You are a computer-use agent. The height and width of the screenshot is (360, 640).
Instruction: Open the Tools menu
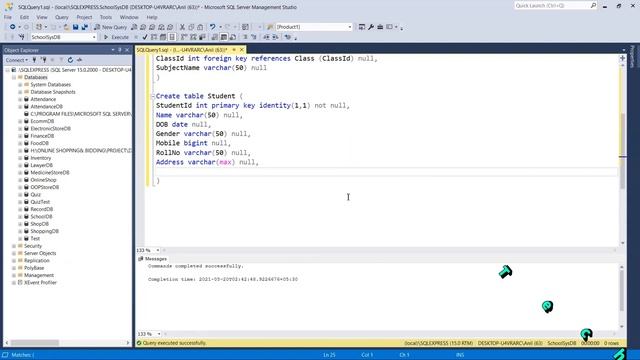(x=106, y=17)
